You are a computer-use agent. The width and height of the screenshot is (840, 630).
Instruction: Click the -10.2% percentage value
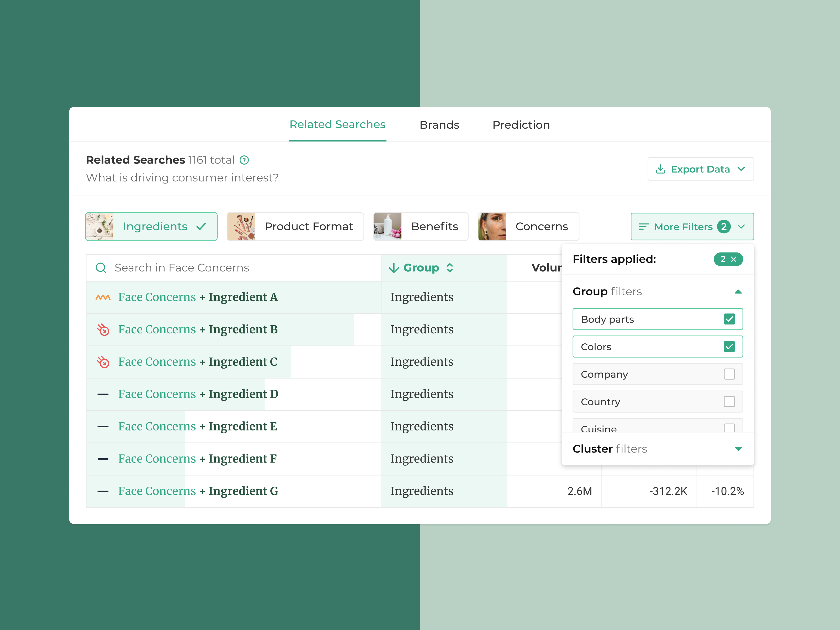tap(727, 491)
